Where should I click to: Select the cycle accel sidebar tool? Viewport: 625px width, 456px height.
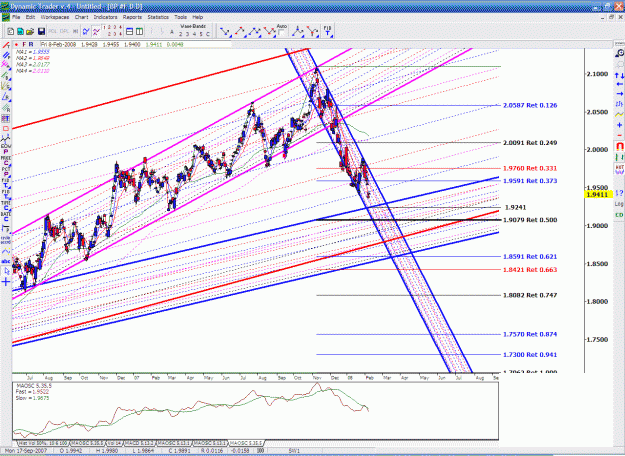pyautogui.click(x=6, y=240)
